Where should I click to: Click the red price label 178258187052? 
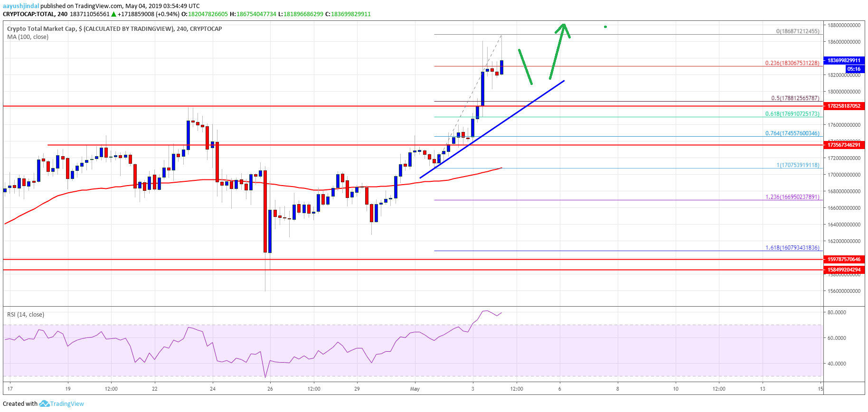click(843, 106)
